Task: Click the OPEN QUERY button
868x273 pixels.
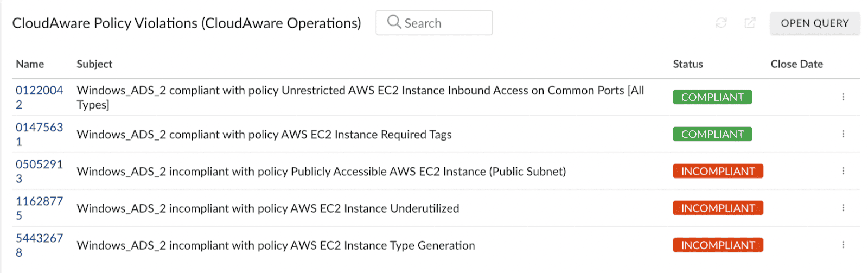Action: click(x=815, y=23)
